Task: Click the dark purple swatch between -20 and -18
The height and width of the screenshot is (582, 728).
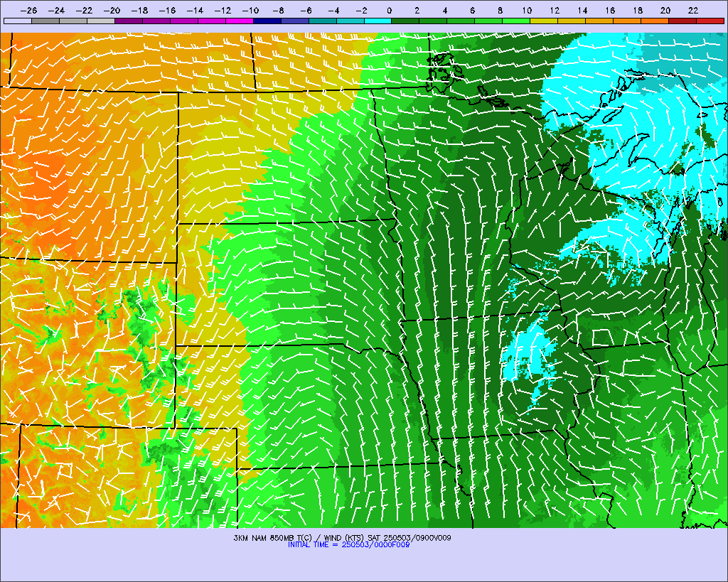Action: click(x=129, y=21)
